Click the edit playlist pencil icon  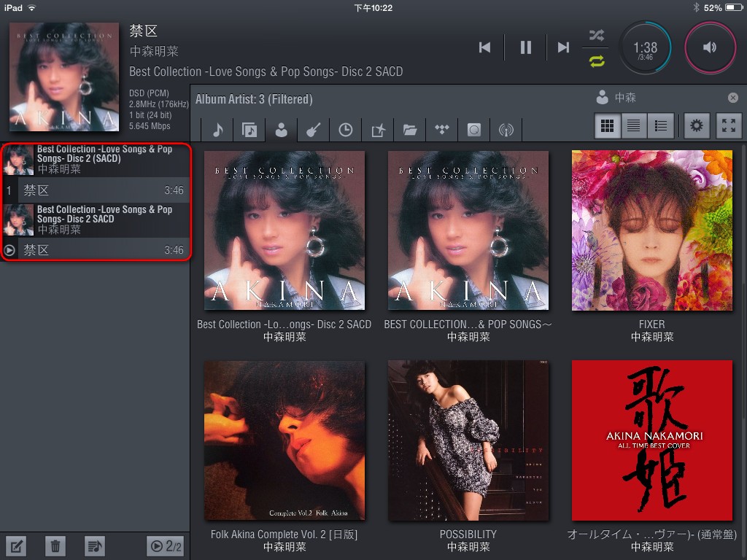coord(16,545)
